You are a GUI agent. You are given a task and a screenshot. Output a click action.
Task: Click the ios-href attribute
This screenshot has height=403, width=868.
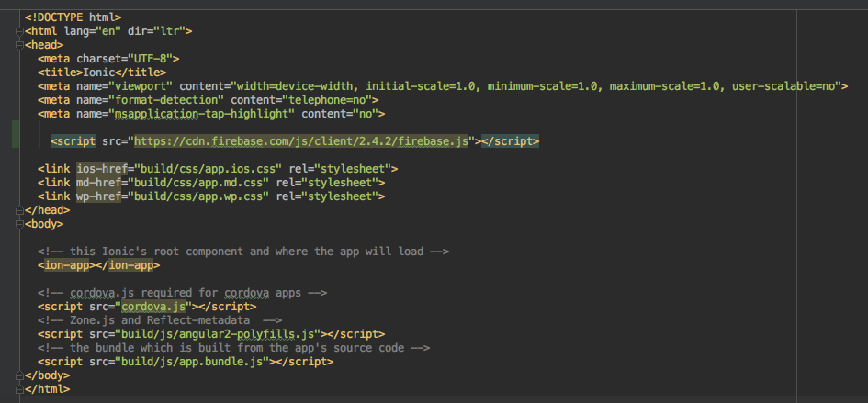(x=102, y=168)
